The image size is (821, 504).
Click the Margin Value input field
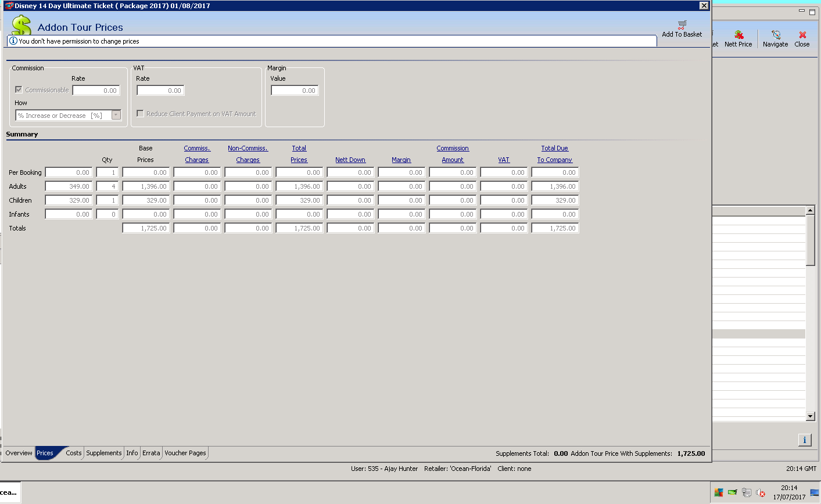point(295,91)
